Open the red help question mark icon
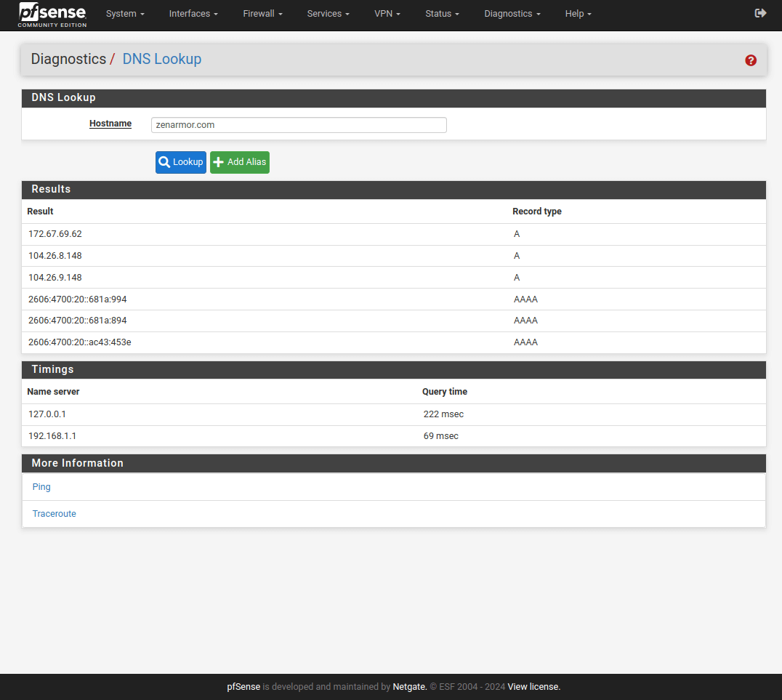Screen dimensions: 782x700 pyautogui.click(x=751, y=60)
